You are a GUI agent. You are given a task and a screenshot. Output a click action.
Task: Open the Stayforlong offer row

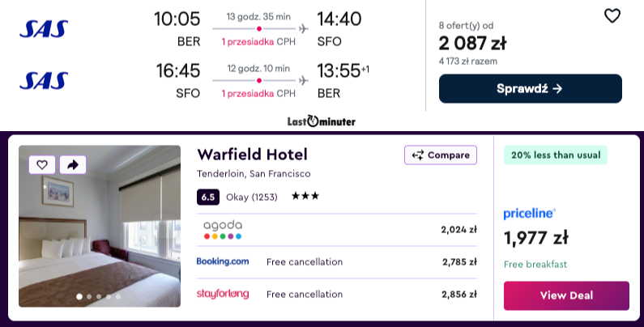tap(337, 294)
